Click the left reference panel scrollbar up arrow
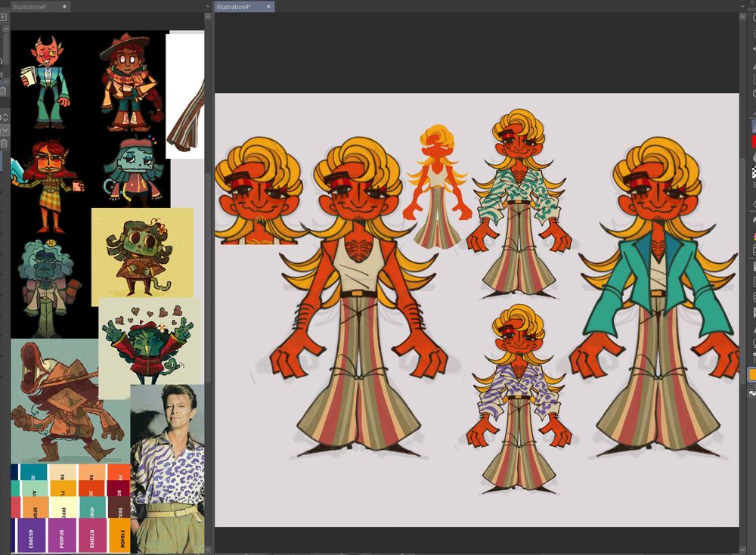 [208, 17]
